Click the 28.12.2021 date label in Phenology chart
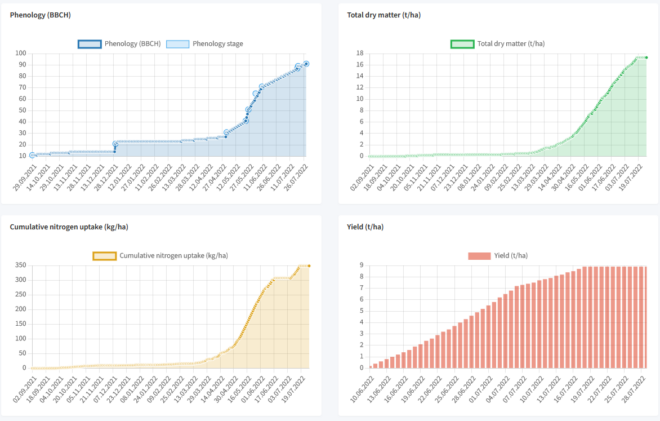Viewport: 660px width, 421px height. point(106,178)
